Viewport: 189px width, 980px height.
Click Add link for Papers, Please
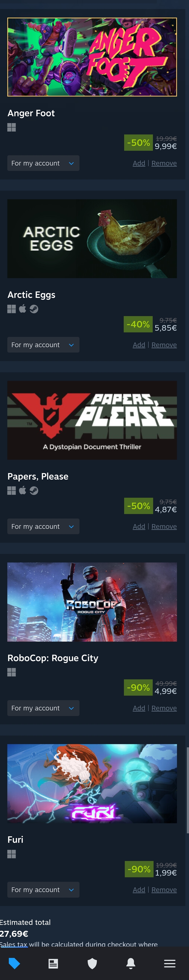139,526
